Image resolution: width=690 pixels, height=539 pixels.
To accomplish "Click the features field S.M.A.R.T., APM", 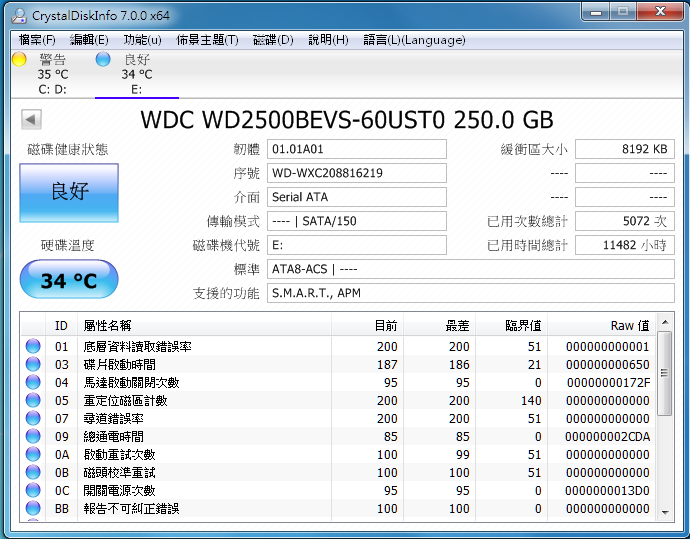I will point(471,293).
